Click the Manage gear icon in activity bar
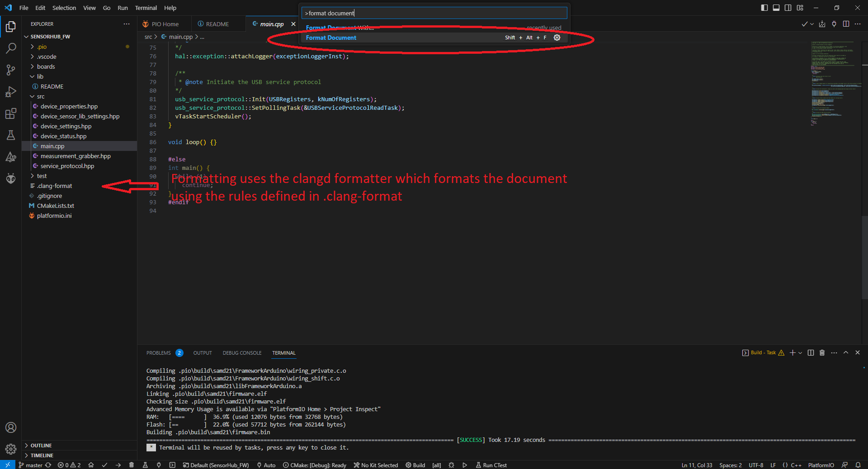The image size is (868, 469). [11, 449]
